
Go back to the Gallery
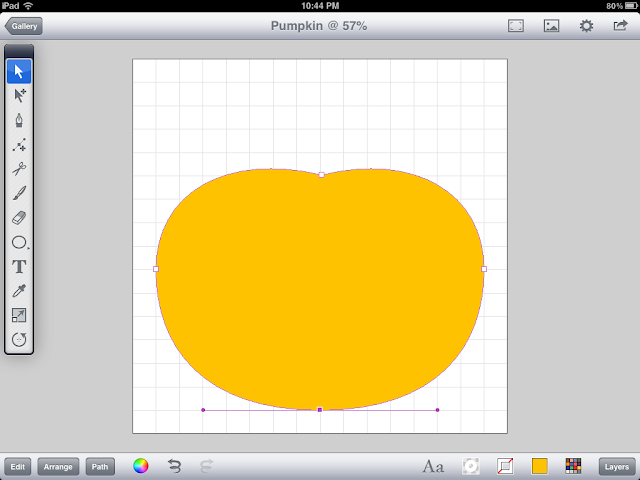point(24,26)
